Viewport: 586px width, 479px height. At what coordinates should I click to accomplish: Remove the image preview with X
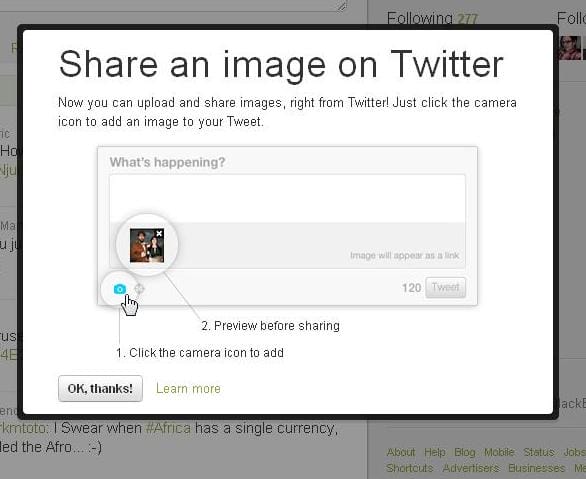tap(159, 234)
